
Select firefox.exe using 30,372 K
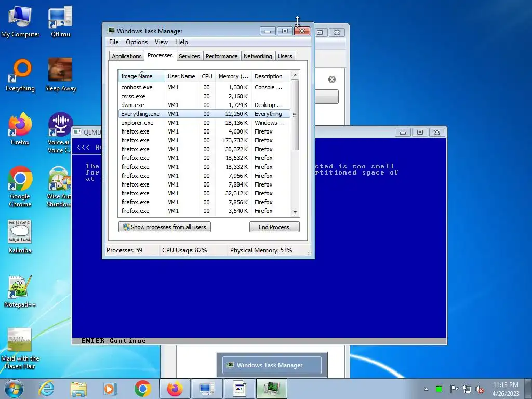pos(205,149)
